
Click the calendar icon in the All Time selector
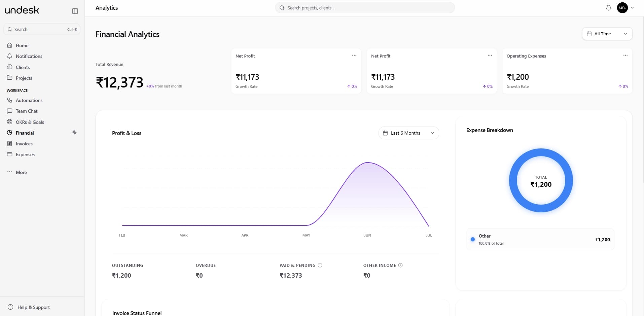589,34
